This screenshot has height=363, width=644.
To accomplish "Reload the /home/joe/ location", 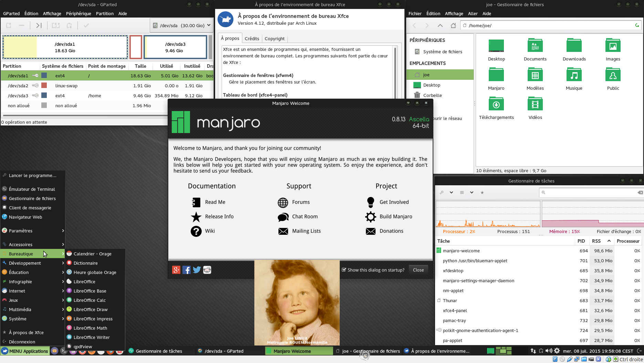I will [x=637, y=25].
